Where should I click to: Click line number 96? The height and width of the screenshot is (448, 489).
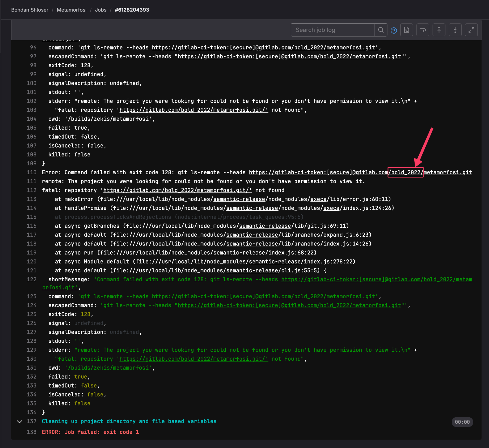click(x=33, y=48)
